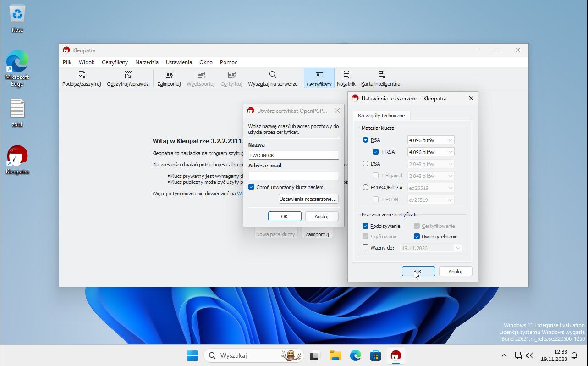Click Wyszukaj na serwerze toolbar icon

273,78
